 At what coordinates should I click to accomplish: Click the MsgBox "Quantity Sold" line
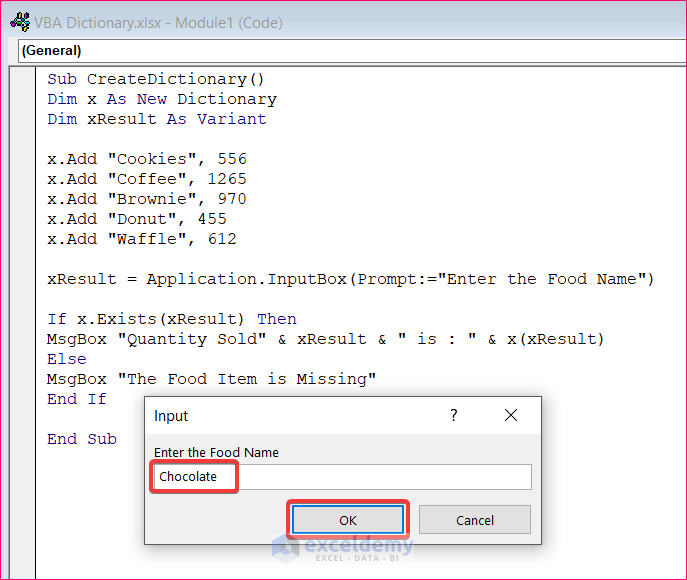click(326, 339)
